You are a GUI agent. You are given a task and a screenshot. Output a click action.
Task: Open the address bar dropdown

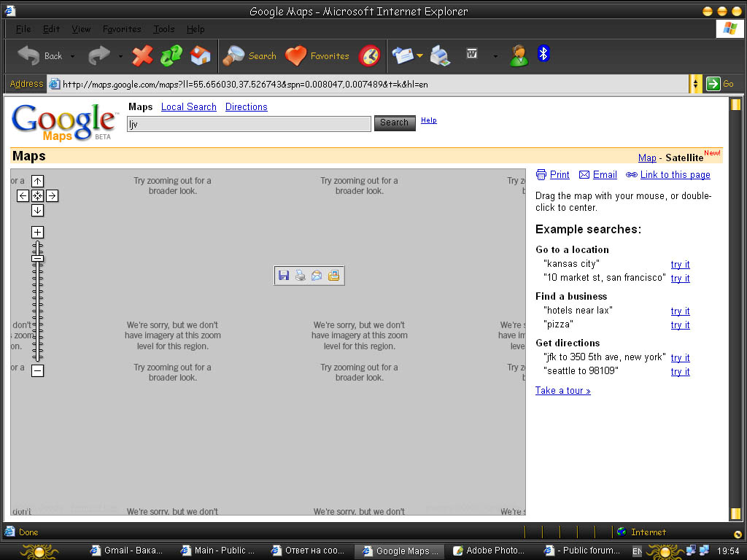pyautogui.click(x=695, y=85)
